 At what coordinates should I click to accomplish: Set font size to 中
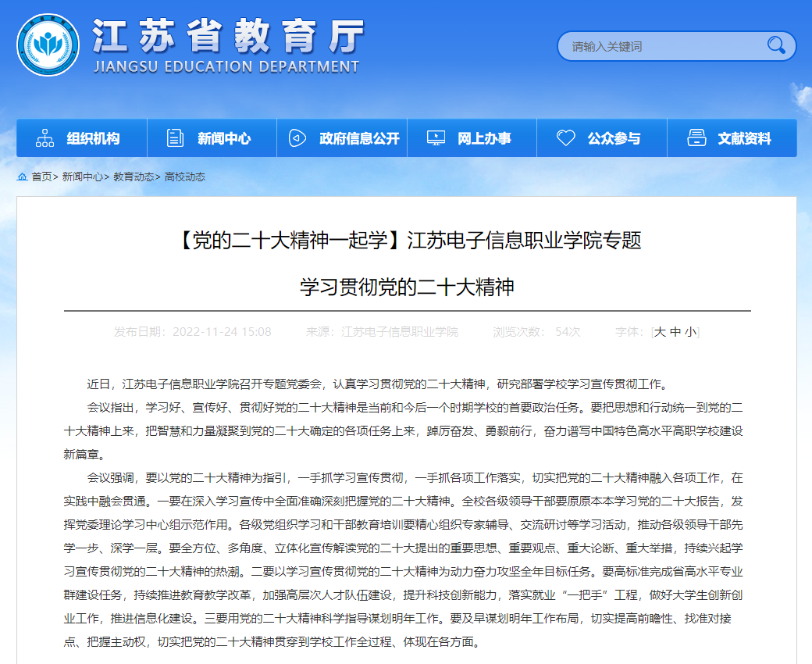click(x=675, y=331)
